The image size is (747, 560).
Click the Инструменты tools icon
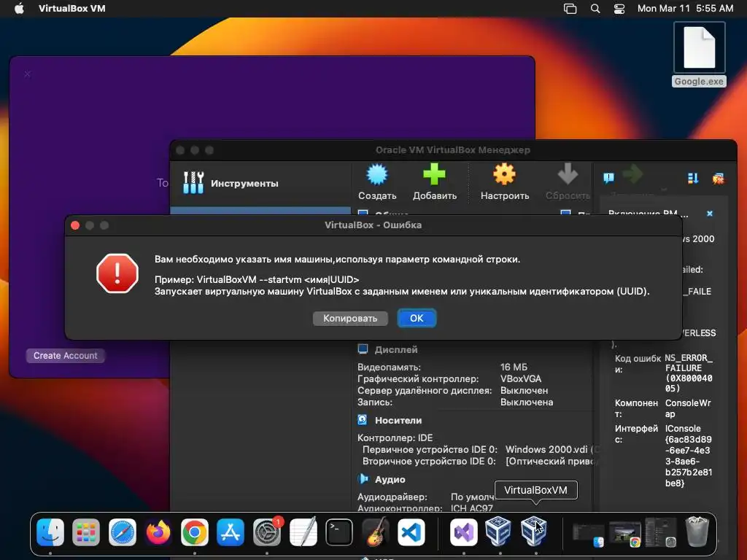[193, 183]
